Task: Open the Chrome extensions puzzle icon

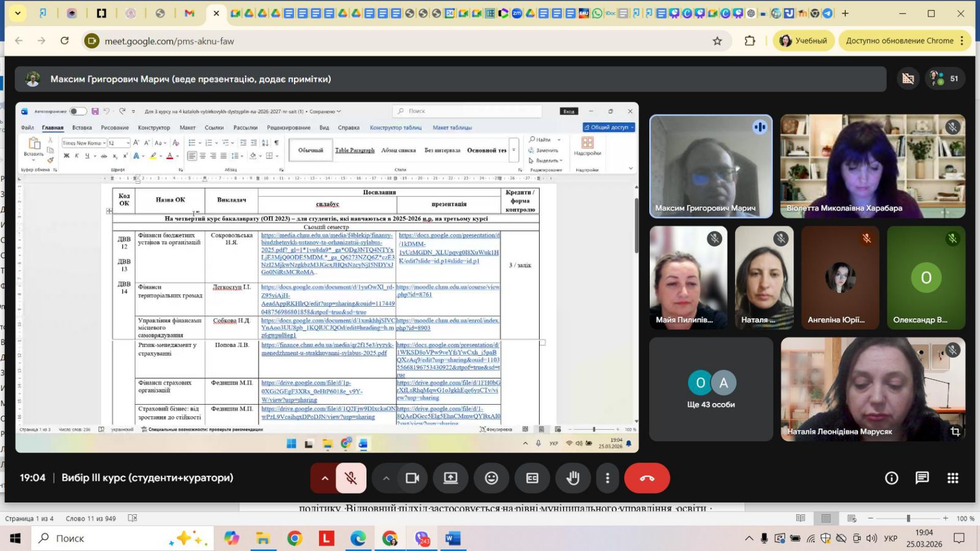Action: pyautogui.click(x=750, y=41)
